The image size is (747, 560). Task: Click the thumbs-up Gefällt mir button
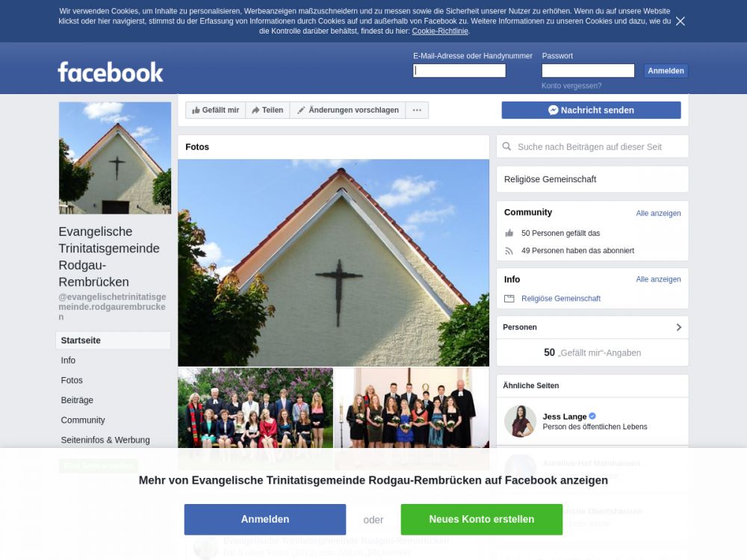tap(215, 110)
